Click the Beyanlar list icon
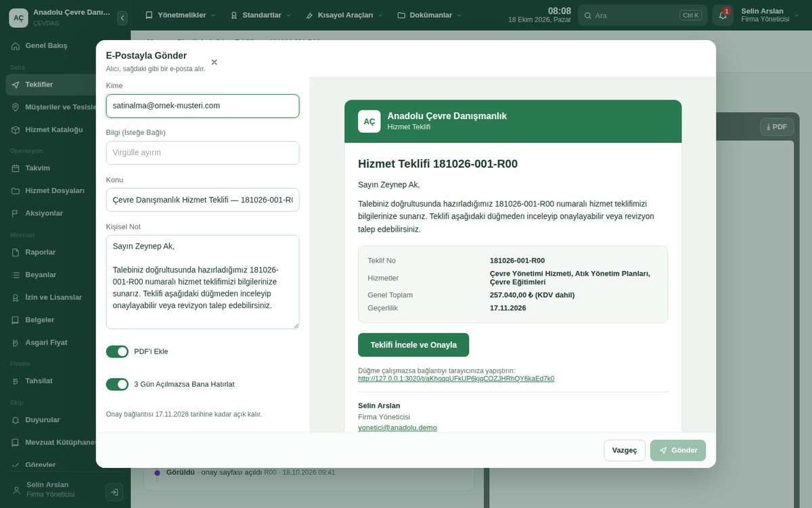The width and height of the screenshot is (812, 508). (16, 275)
